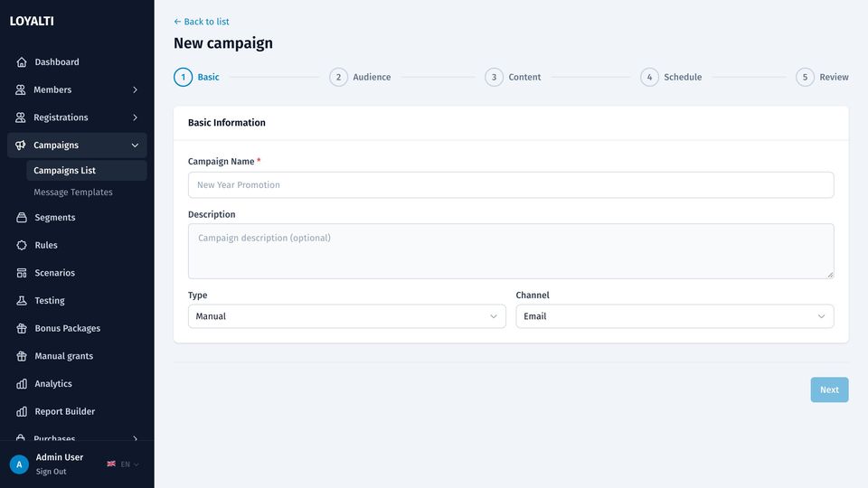This screenshot has height=488, width=868.
Task: Click the Bonus Packages gift icon
Action: (x=22, y=328)
